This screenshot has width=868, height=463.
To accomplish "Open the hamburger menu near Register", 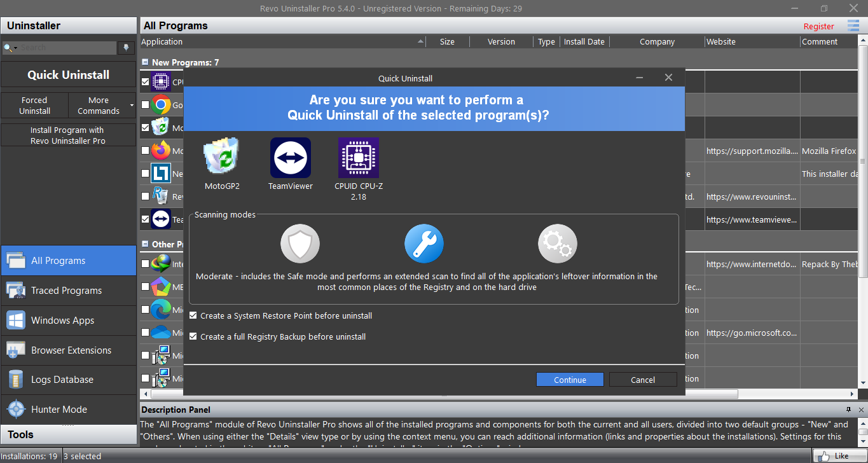I will pyautogui.click(x=853, y=25).
